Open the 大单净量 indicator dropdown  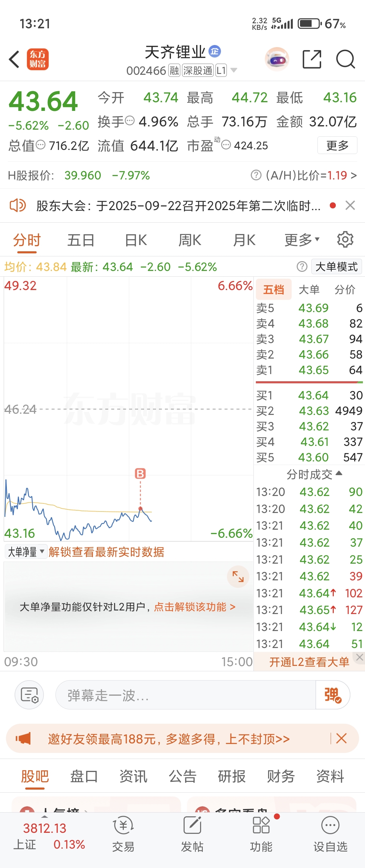pos(26,552)
